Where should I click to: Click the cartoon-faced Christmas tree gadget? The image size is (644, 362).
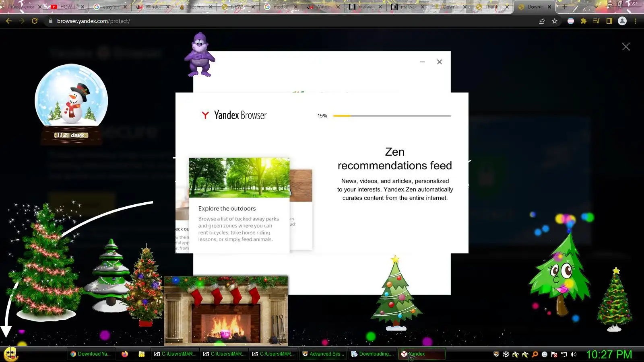(x=561, y=274)
